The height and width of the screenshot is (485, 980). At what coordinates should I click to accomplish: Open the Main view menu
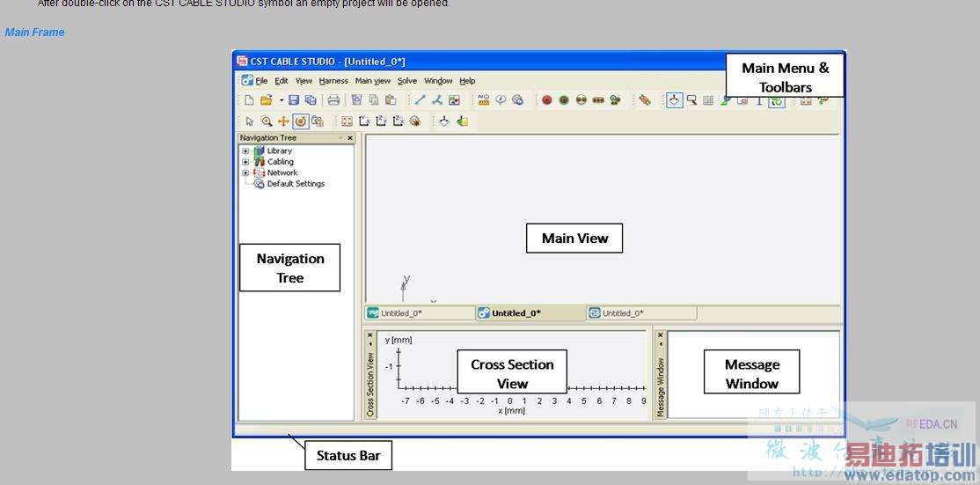click(x=372, y=81)
